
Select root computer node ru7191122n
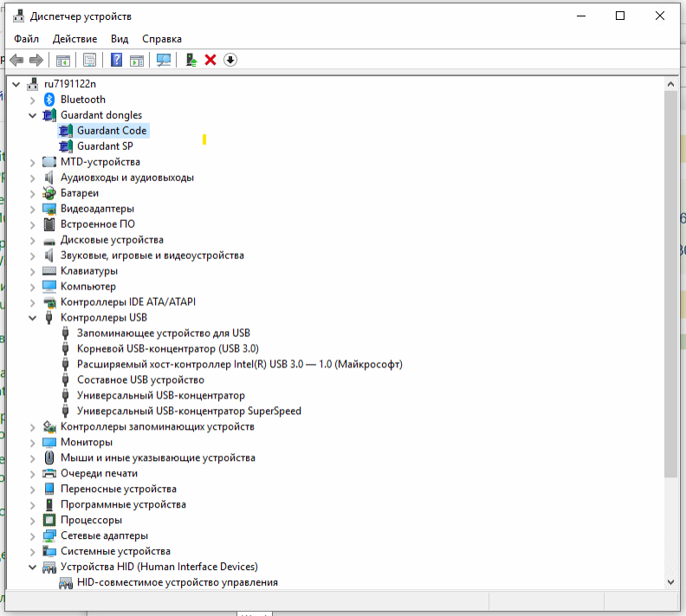(69, 84)
